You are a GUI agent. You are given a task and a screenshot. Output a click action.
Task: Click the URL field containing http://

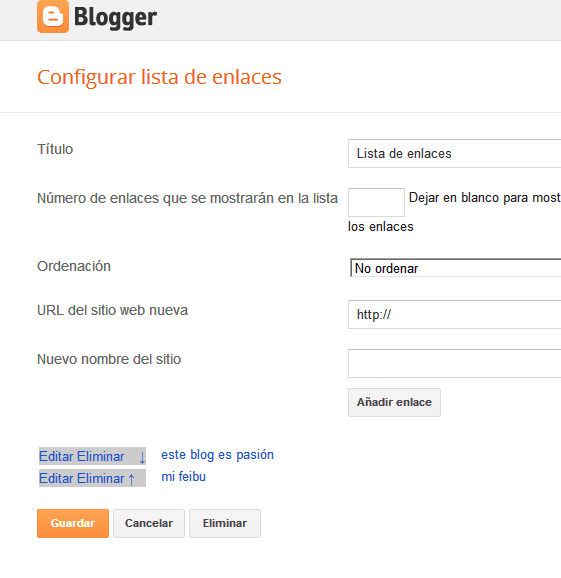(454, 314)
